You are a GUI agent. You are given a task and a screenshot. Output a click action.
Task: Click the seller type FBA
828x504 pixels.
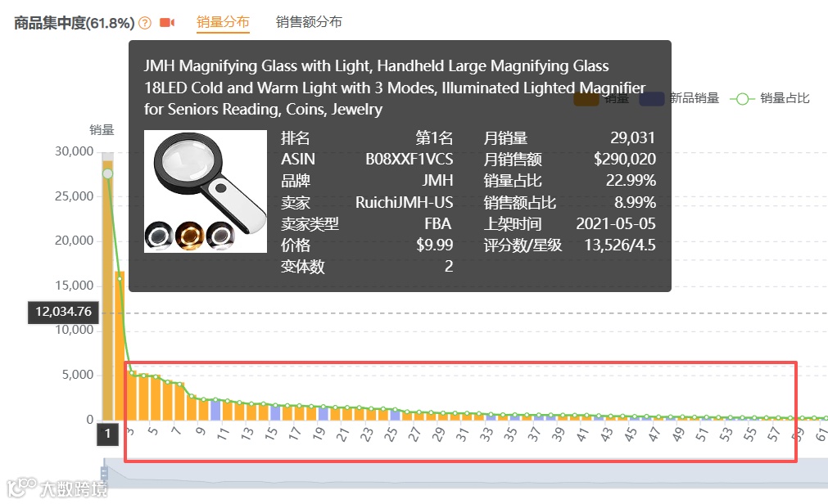[x=438, y=223]
